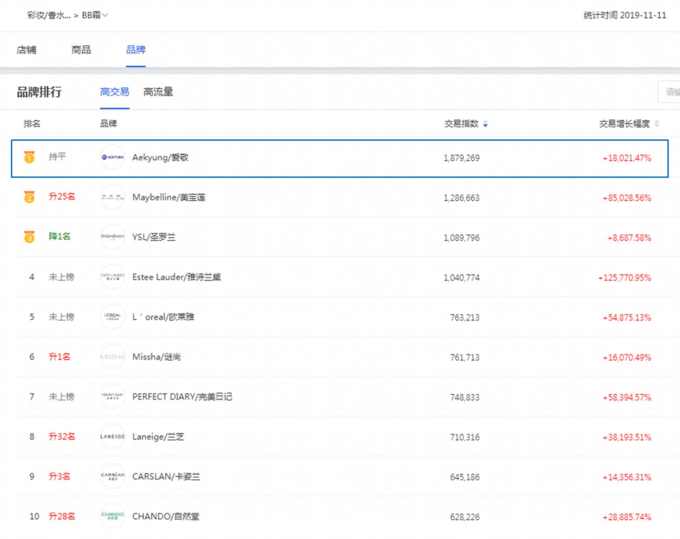Open the BB霜 category dropdown

click(95, 15)
